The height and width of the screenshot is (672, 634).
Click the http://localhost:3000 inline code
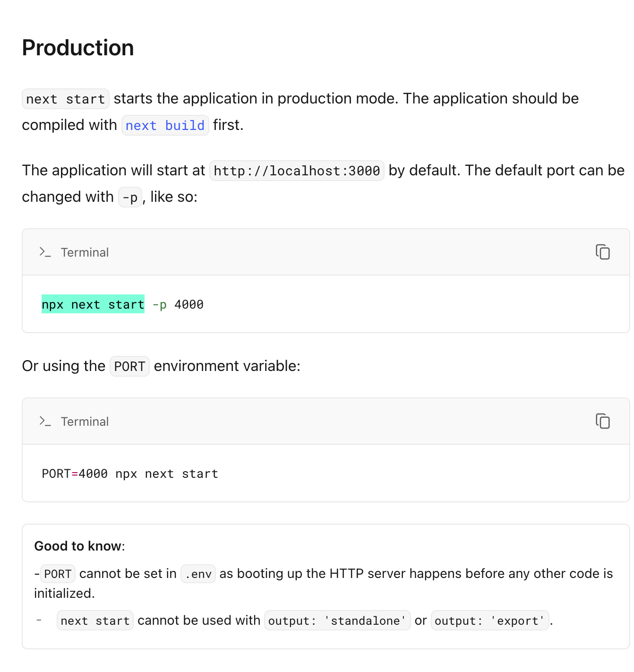coord(297,171)
